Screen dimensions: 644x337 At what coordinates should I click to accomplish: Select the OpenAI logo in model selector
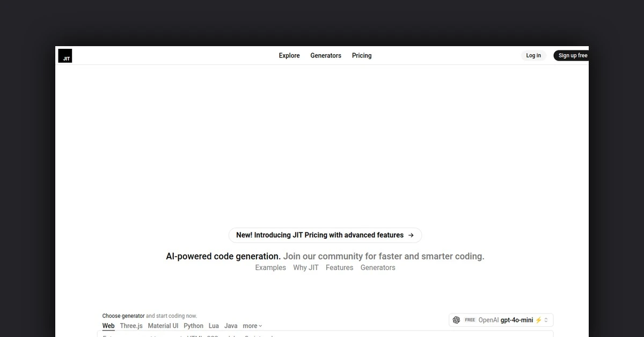coord(456,320)
